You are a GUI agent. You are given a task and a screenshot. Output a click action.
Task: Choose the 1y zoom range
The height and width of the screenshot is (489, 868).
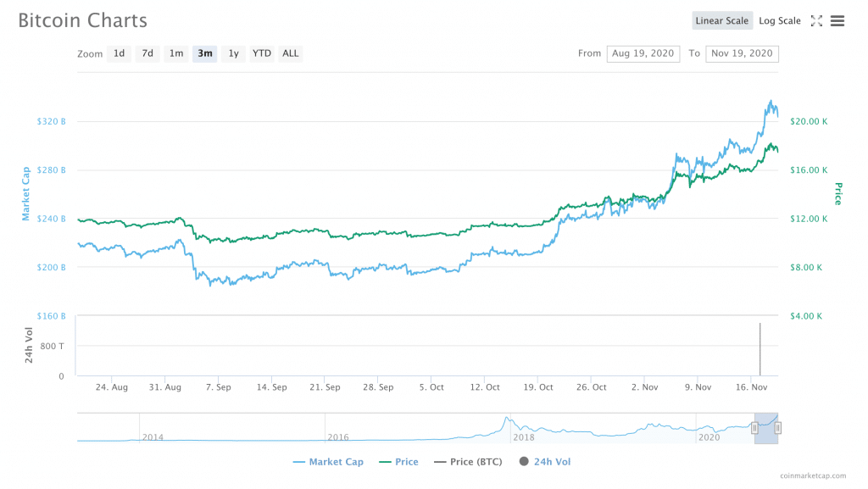tap(233, 53)
